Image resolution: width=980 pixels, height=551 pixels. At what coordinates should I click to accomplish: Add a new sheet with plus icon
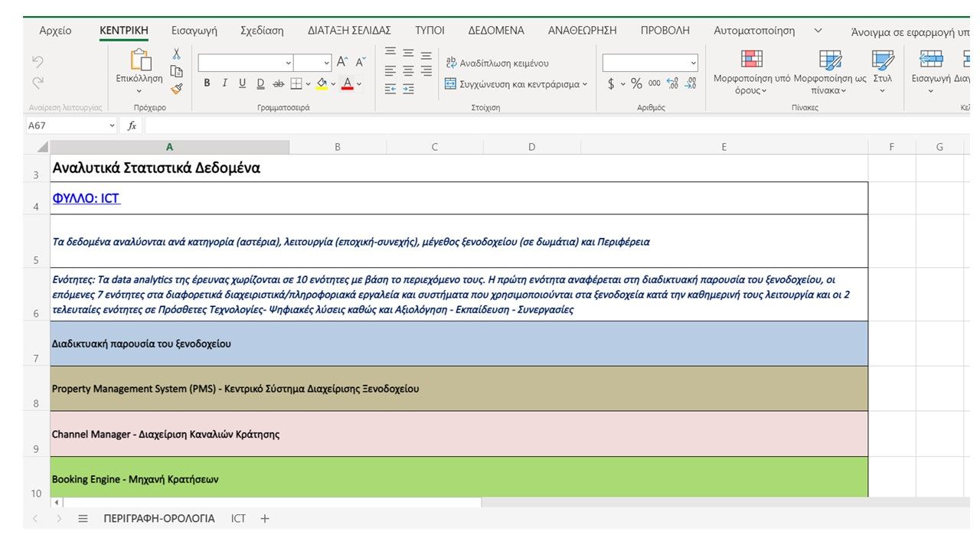[265, 519]
